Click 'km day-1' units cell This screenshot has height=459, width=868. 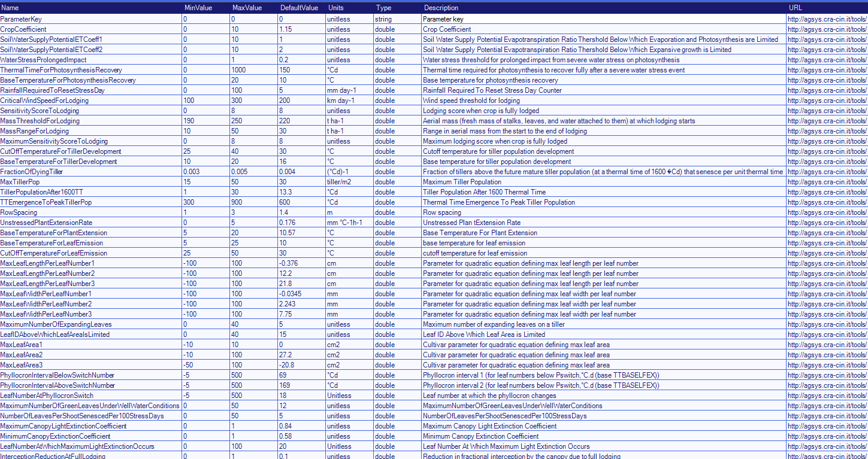350,101
